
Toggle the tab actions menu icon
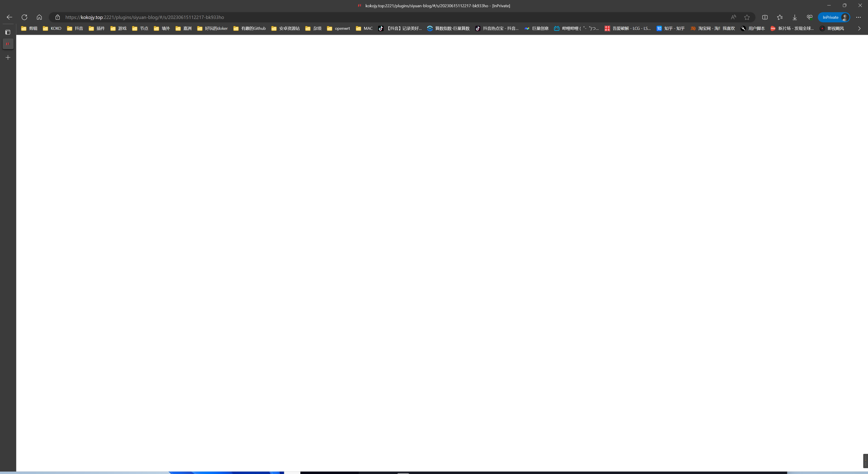tap(8, 32)
